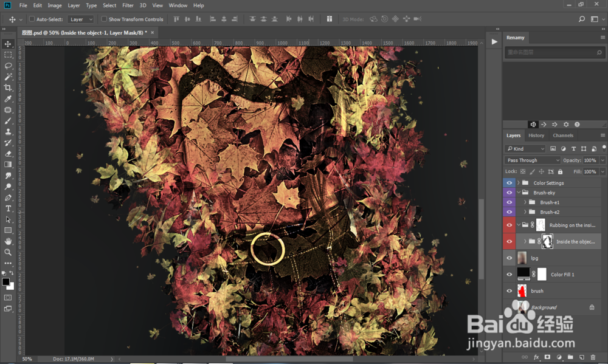Enable the Auto-Select checkbox
The width and height of the screenshot is (608, 364).
(32, 19)
